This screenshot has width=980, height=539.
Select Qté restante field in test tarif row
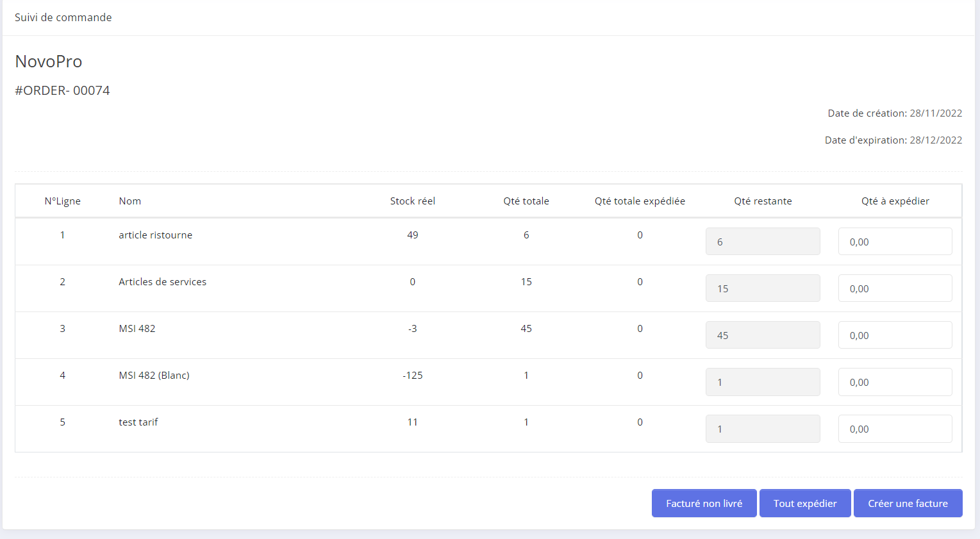(762, 429)
